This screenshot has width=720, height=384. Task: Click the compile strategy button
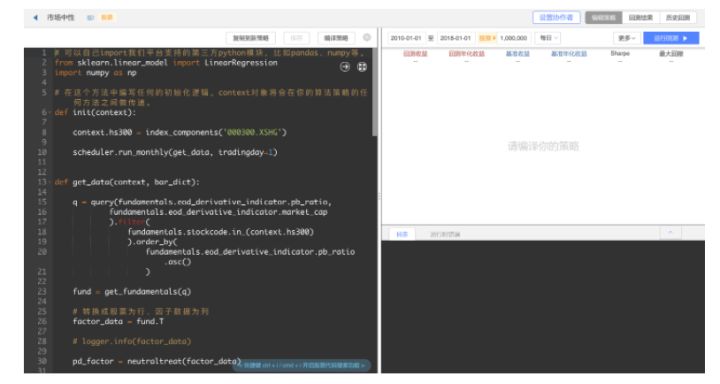pyautogui.click(x=336, y=38)
